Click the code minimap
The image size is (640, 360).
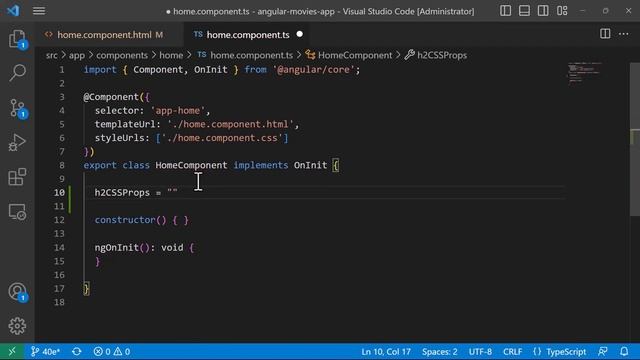[584, 73]
